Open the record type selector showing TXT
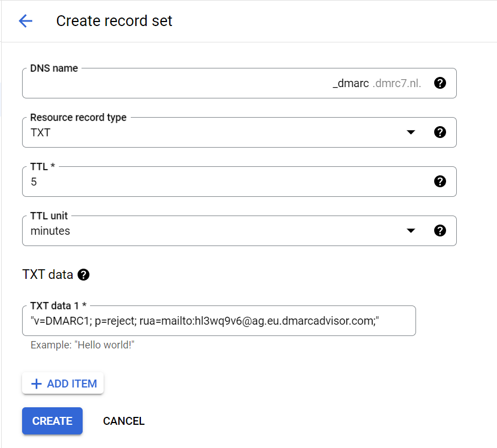The height and width of the screenshot is (448, 497). (215, 133)
